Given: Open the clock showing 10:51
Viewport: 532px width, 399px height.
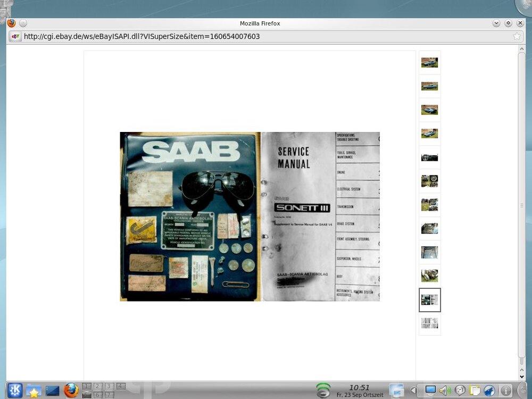Looking at the screenshot, I should (x=360, y=390).
